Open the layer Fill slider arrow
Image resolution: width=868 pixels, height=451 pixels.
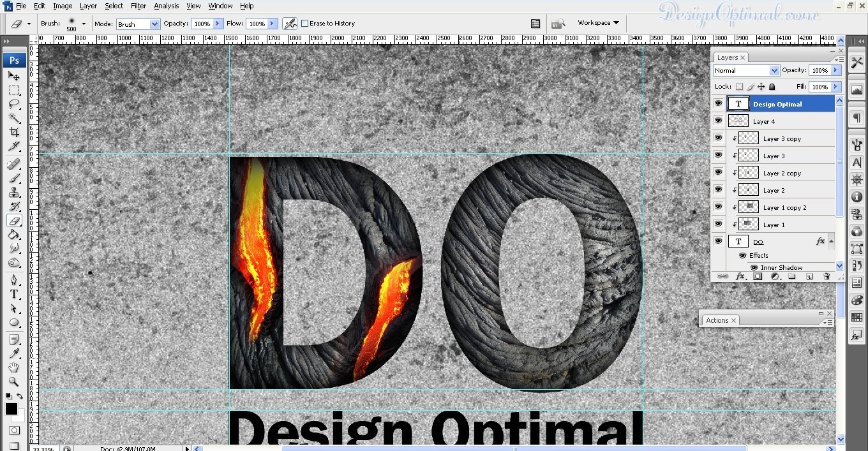coord(835,87)
